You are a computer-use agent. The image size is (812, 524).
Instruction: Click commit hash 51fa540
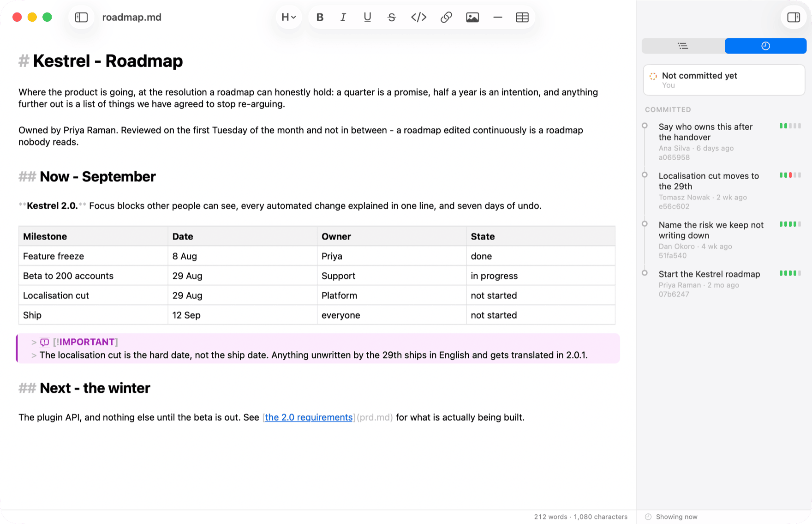673,256
